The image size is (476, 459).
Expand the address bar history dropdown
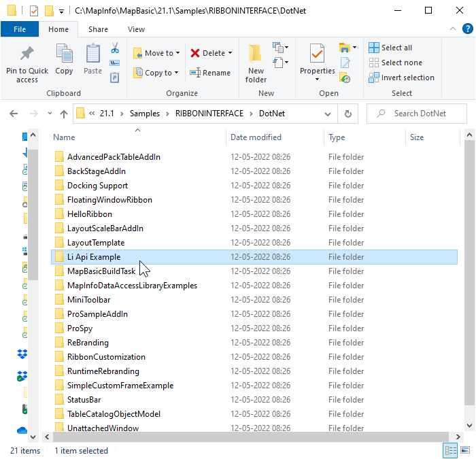pos(328,114)
